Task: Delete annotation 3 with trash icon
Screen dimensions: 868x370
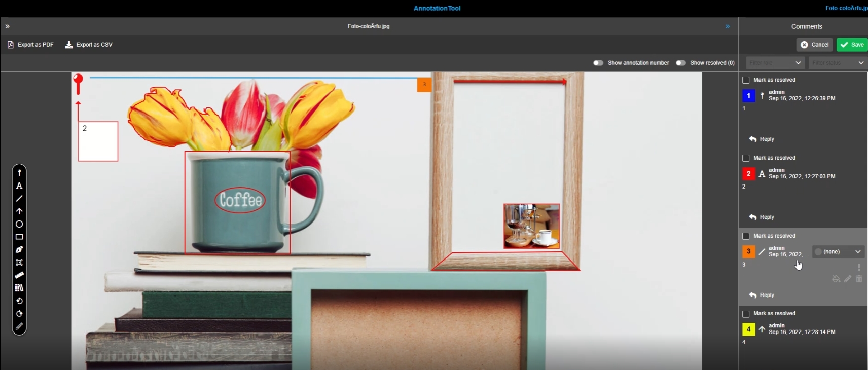Action: (859, 279)
